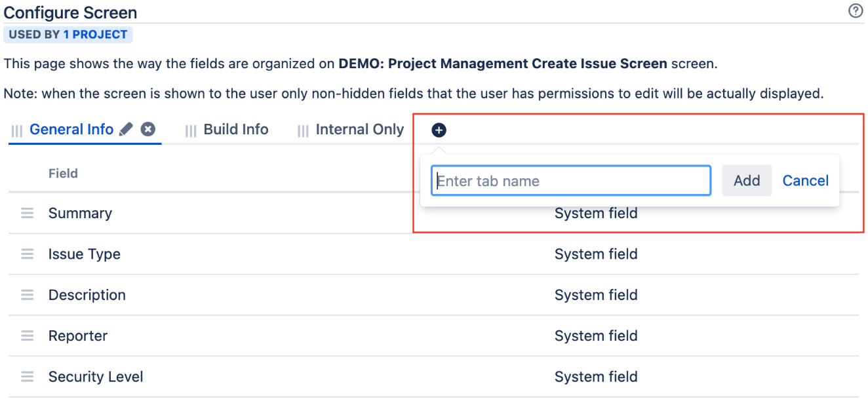This screenshot has width=868, height=401.
Task: Click the Enter tab name input field
Action: tap(570, 180)
